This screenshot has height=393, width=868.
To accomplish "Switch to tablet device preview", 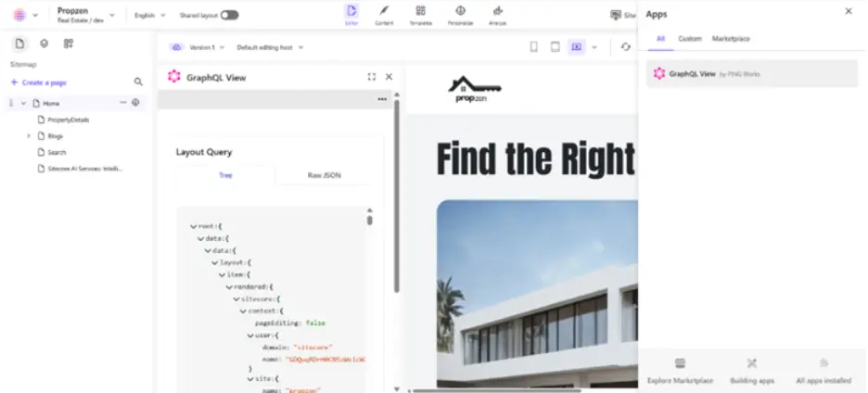I will click(555, 47).
